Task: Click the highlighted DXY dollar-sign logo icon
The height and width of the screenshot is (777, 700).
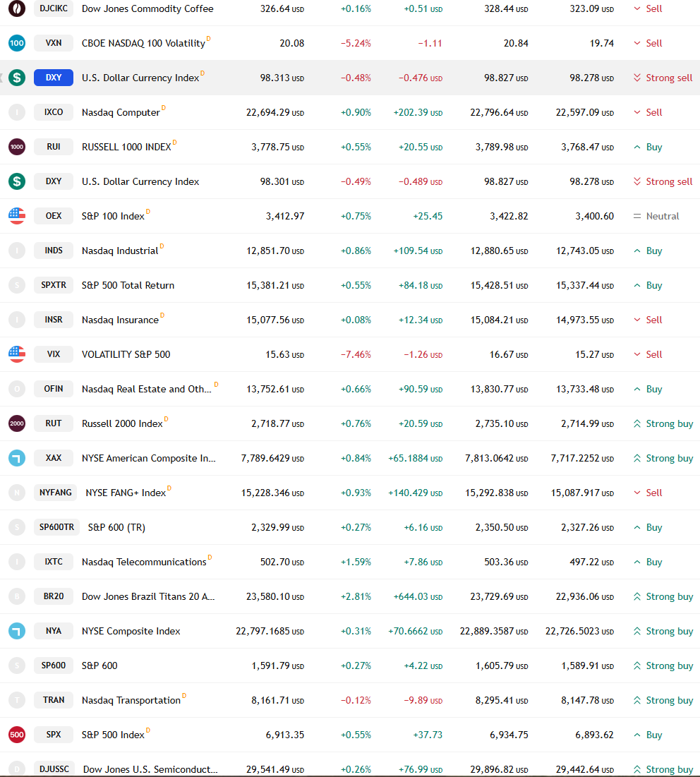Action: pyautogui.click(x=17, y=78)
